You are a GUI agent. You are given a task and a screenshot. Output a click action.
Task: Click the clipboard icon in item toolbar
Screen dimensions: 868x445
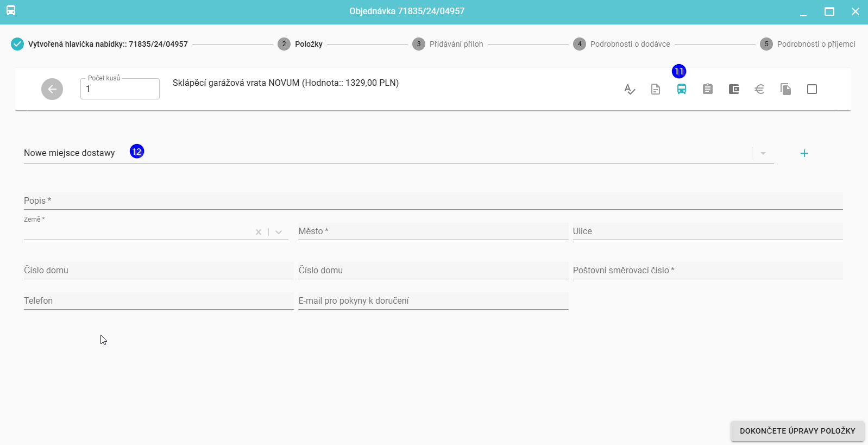point(708,89)
